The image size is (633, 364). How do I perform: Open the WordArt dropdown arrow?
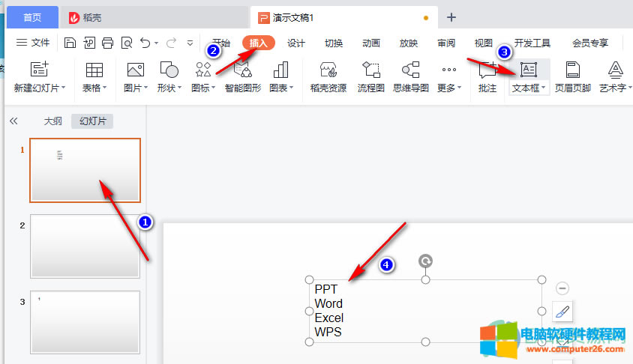pos(629,88)
